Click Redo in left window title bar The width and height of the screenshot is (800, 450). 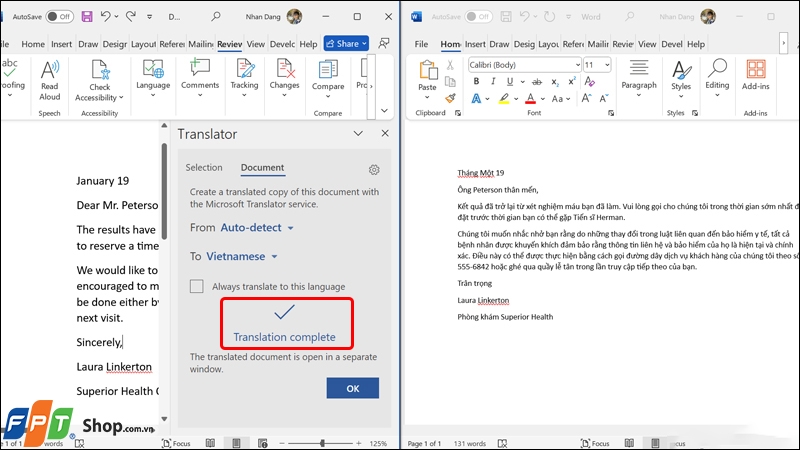[x=131, y=16]
